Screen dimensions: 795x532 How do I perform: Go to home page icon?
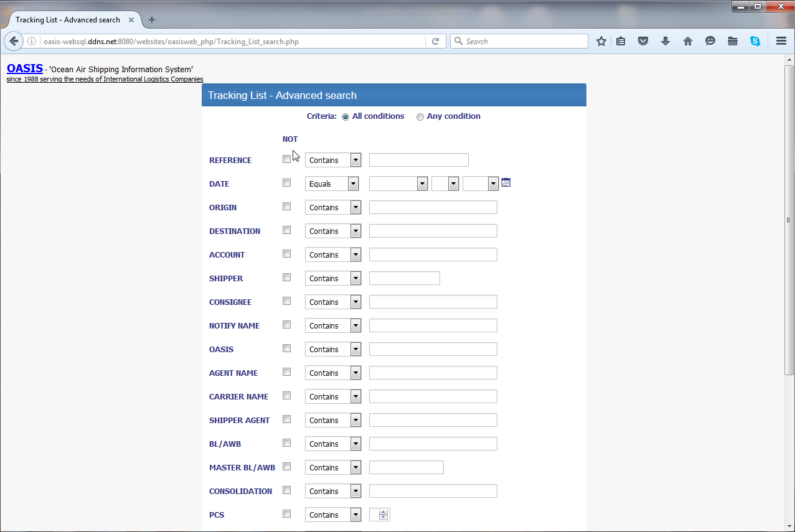tap(688, 42)
